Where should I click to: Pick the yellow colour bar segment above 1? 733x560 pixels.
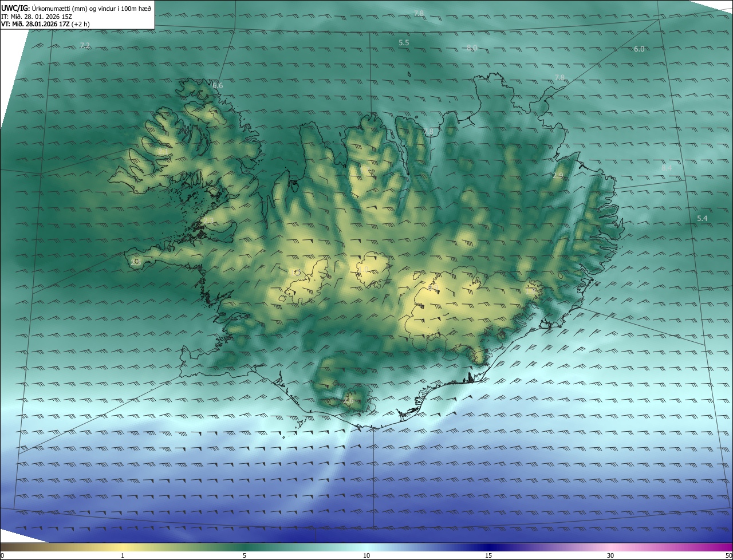point(123,547)
